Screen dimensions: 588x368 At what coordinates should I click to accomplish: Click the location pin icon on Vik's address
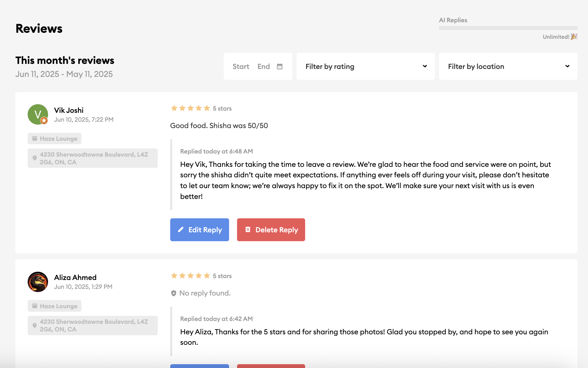(35, 157)
